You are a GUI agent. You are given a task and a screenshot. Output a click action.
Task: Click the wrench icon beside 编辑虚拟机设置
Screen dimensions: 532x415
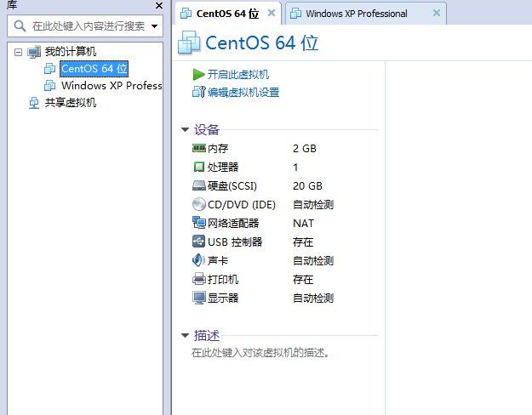[199, 92]
